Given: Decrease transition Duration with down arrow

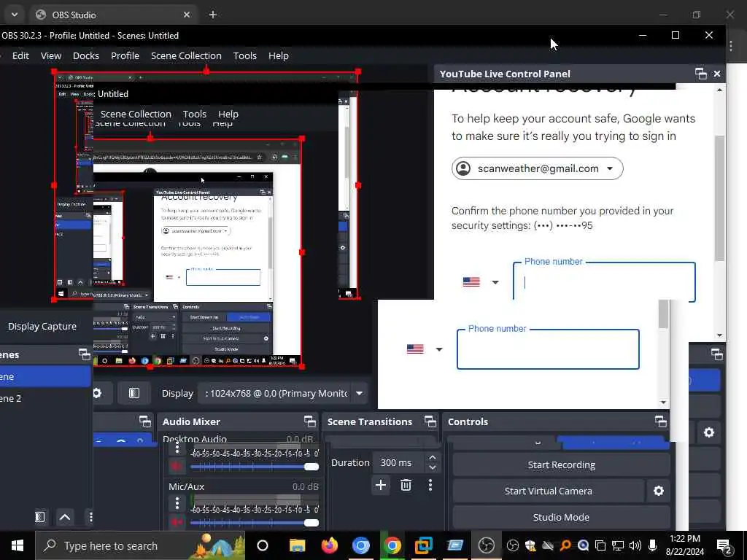Looking at the screenshot, I should click(432, 467).
